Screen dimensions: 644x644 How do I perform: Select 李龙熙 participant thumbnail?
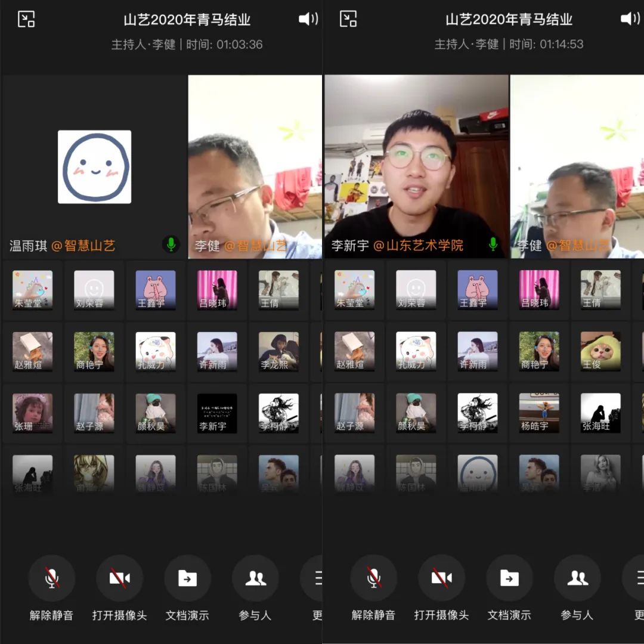coord(278,351)
